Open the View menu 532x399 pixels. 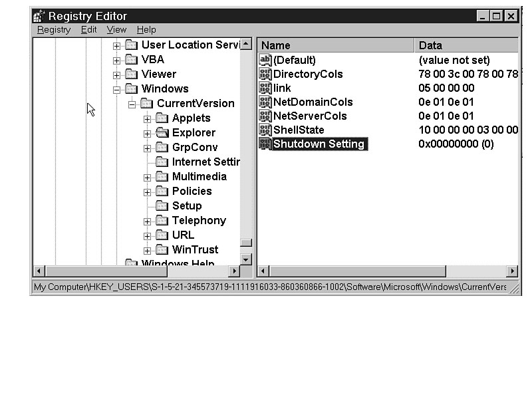point(116,30)
